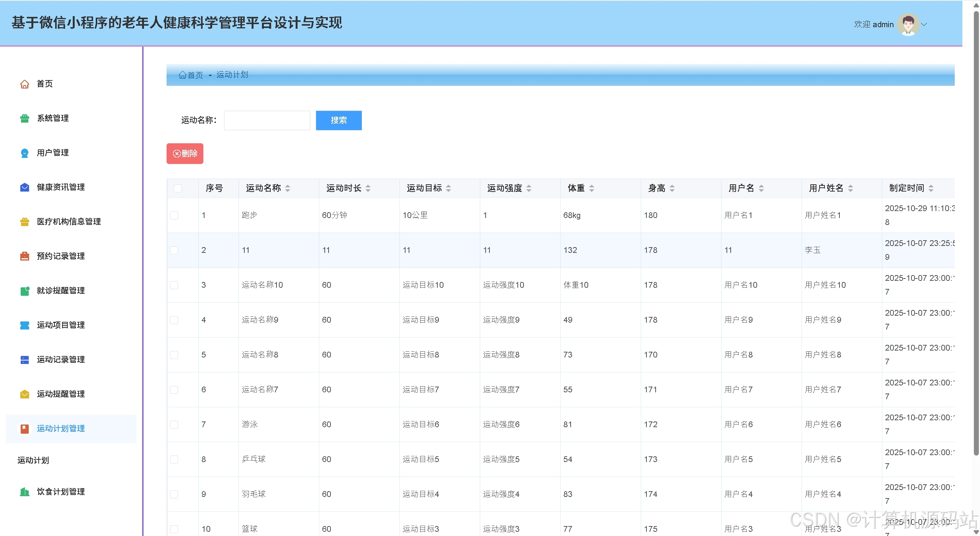This screenshot has height=536, width=980.
Task: Click the briefcase icon for 预约记录管理
Action: pos(25,256)
